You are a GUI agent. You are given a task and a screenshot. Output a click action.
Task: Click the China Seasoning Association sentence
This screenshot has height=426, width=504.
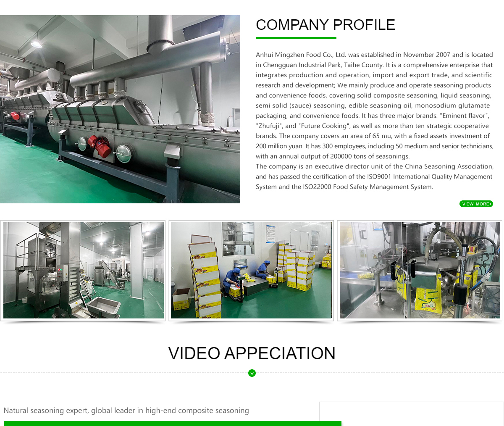(x=375, y=176)
